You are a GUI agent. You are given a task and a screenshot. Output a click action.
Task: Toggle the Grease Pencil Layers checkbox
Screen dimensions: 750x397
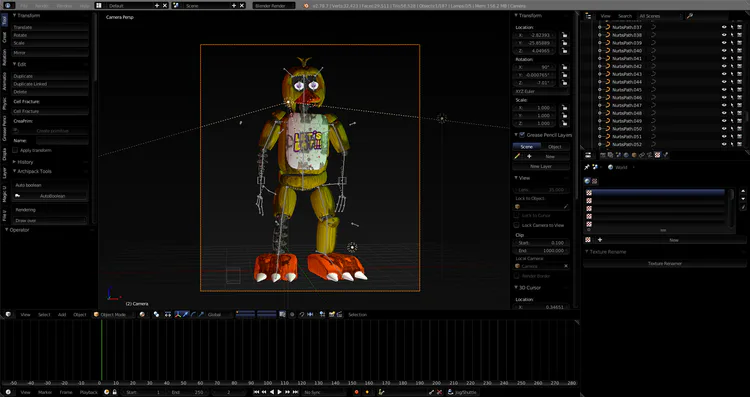point(522,135)
